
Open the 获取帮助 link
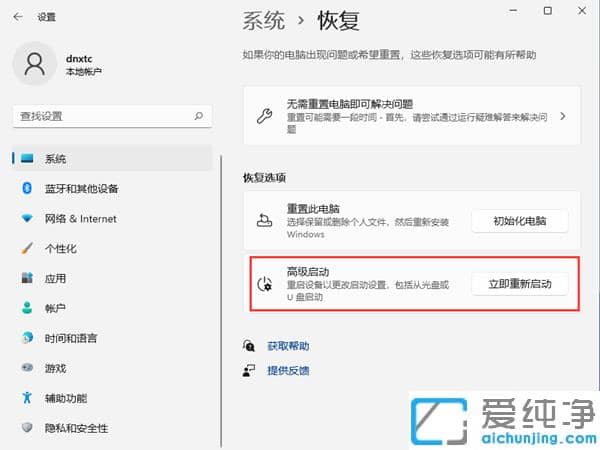click(x=288, y=346)
